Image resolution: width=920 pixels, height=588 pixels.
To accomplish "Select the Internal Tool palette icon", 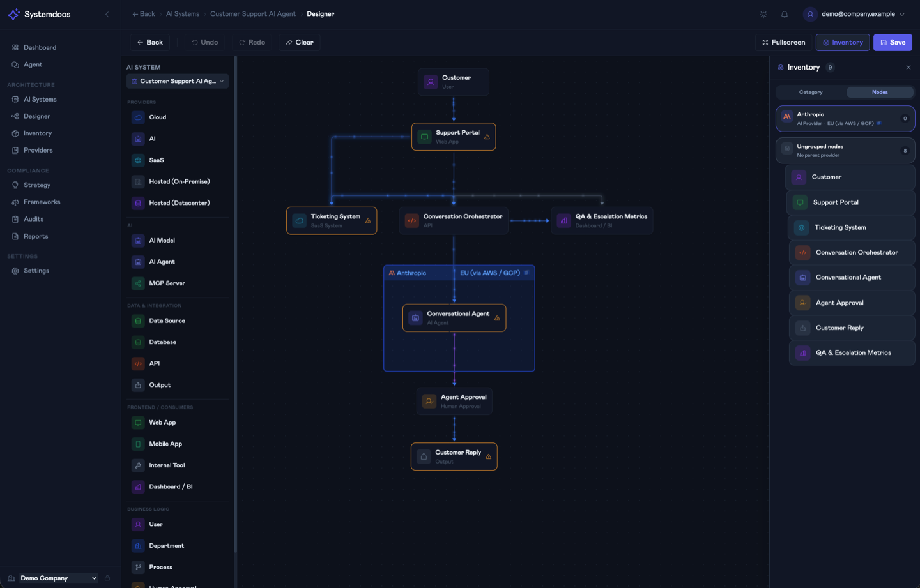I will pyautogui.click(x=138, y=465).
